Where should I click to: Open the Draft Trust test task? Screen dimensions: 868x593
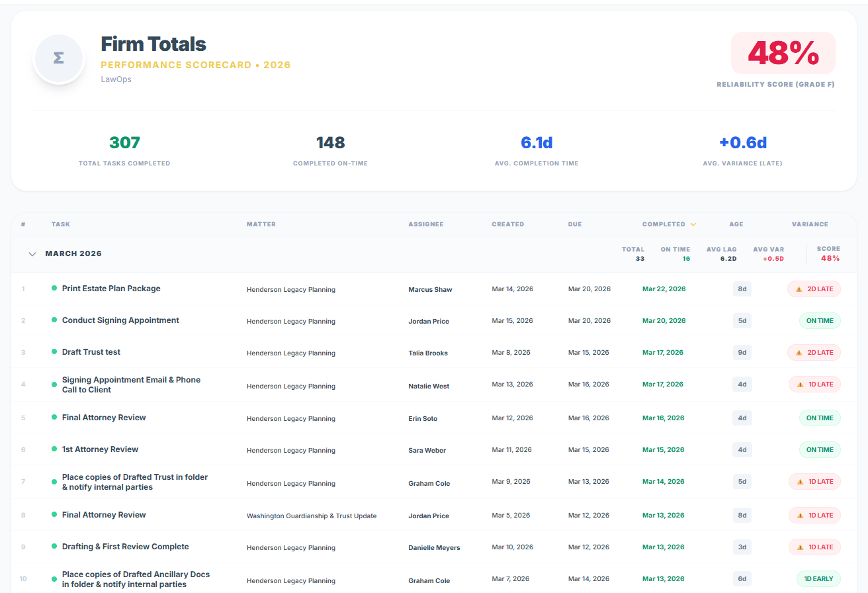pos(91,352)
